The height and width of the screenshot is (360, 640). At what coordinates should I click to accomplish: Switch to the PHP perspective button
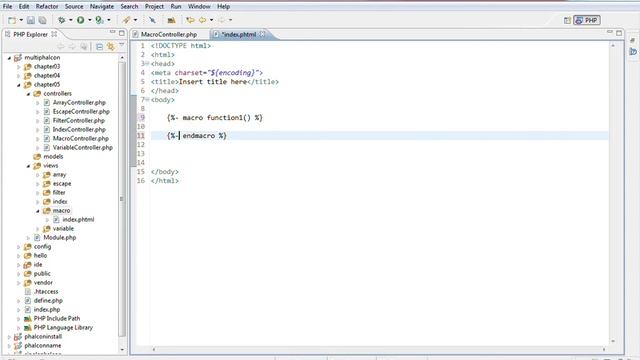tap(587, 20)
